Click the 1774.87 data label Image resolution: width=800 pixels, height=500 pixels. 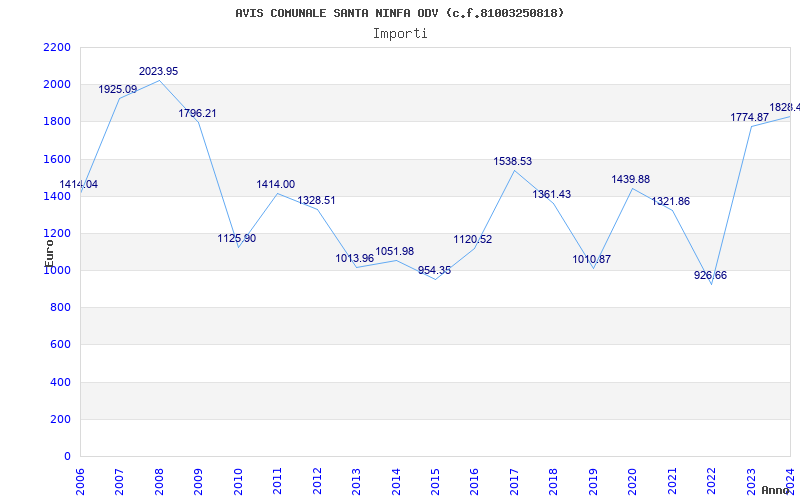point(750,117)
